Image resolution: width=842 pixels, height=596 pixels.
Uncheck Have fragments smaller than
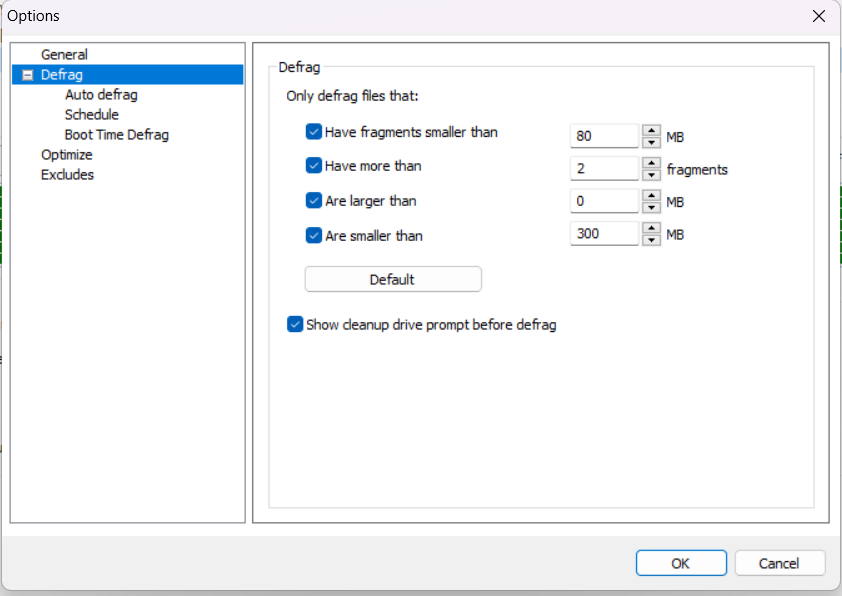point(314,132)
